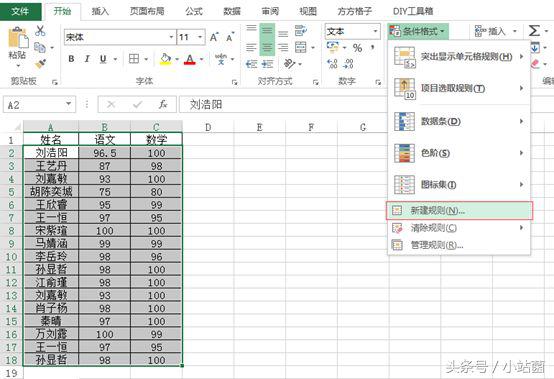The height and width of the screenshot is (379, 554).
Task: Expand the Name Box dropdown arrow
Action: click(68, 104)
